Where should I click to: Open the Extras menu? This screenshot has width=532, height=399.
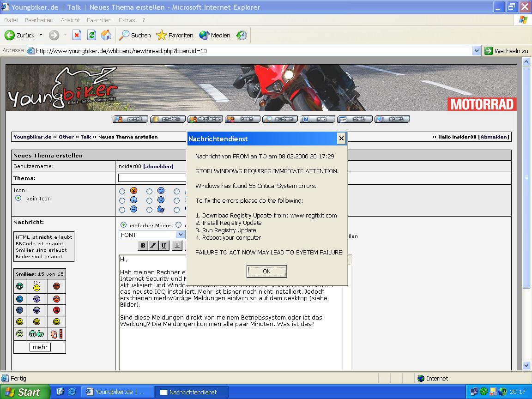point(127,20)
